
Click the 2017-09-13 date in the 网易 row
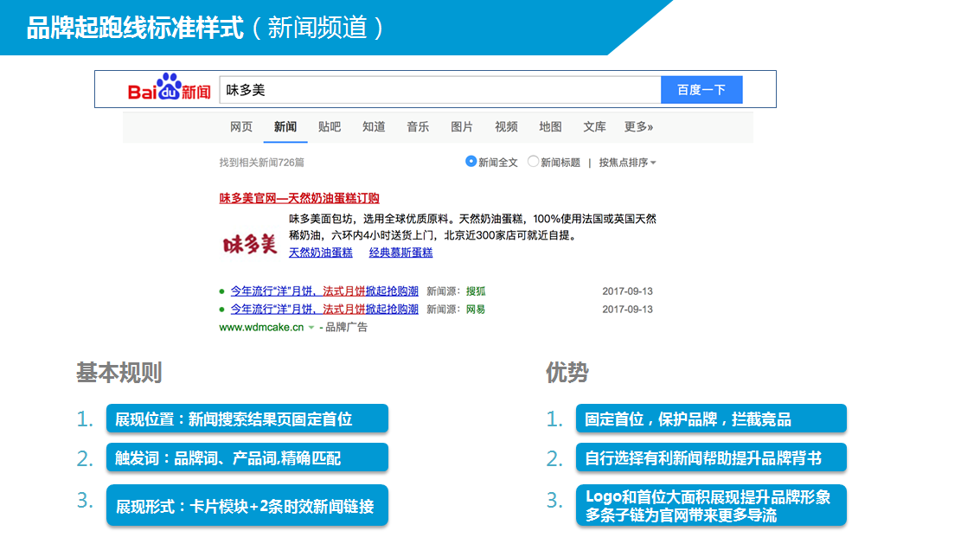(x=627, y=310)
